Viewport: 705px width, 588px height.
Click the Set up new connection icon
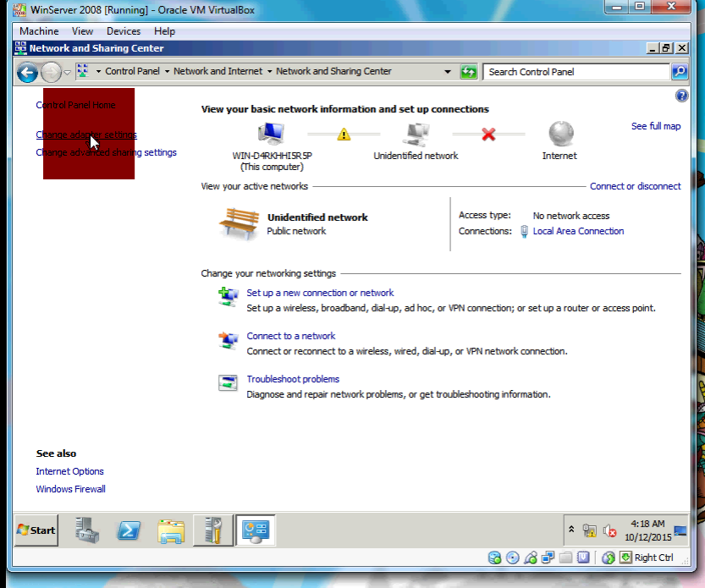228,297
